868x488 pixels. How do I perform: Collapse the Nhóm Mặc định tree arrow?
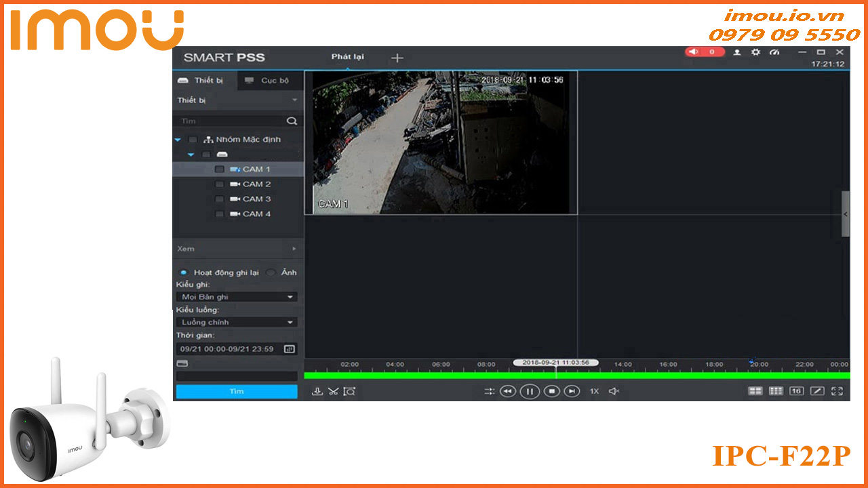click(178, 140)
